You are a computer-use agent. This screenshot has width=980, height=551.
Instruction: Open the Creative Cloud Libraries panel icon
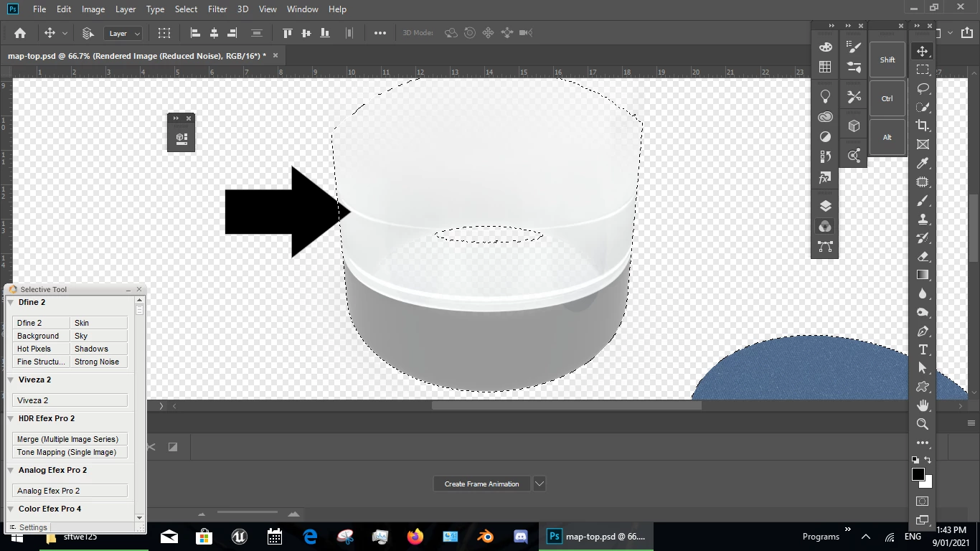pyautogui.click(x=825, y=116)
